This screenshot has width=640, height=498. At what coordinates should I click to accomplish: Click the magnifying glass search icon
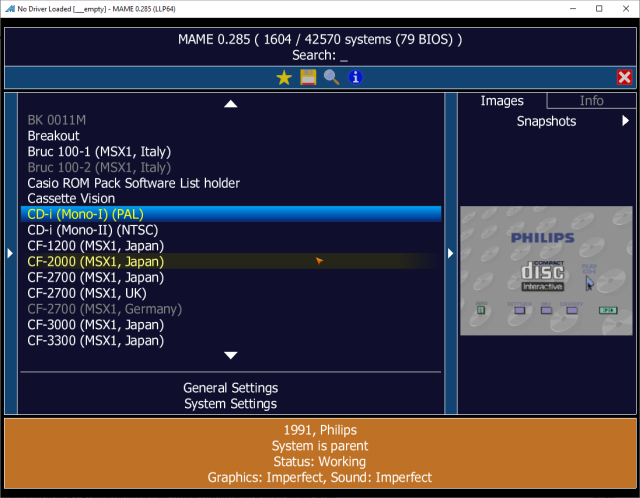click(x=331, y=77)
